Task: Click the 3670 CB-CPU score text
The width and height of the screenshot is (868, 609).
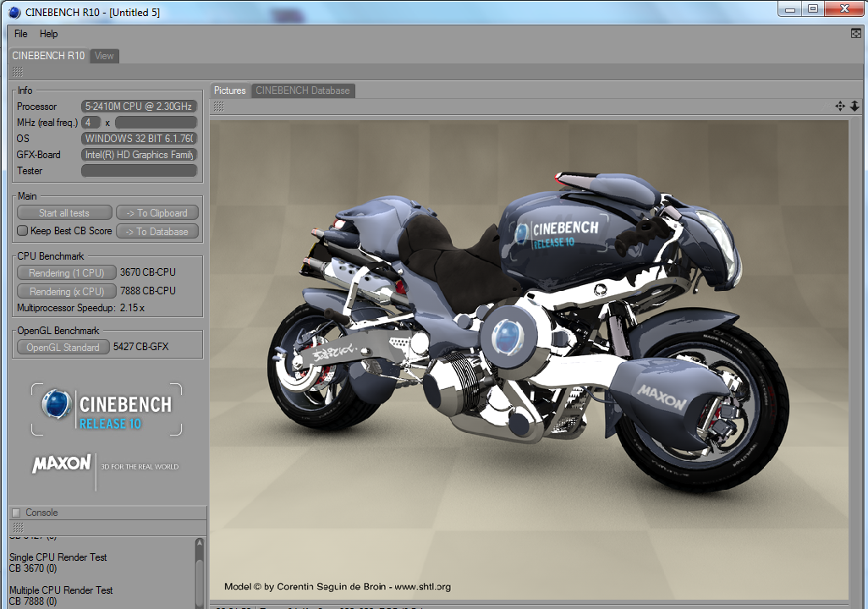Action: coord(148,272)
